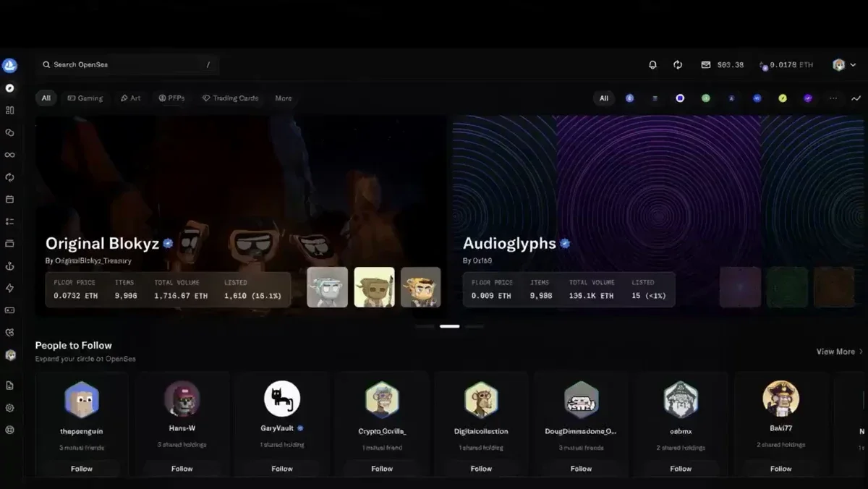This screenshot has height=489, width=868.
Task: Filter by Ethereum chain icon
Action: 629,98
